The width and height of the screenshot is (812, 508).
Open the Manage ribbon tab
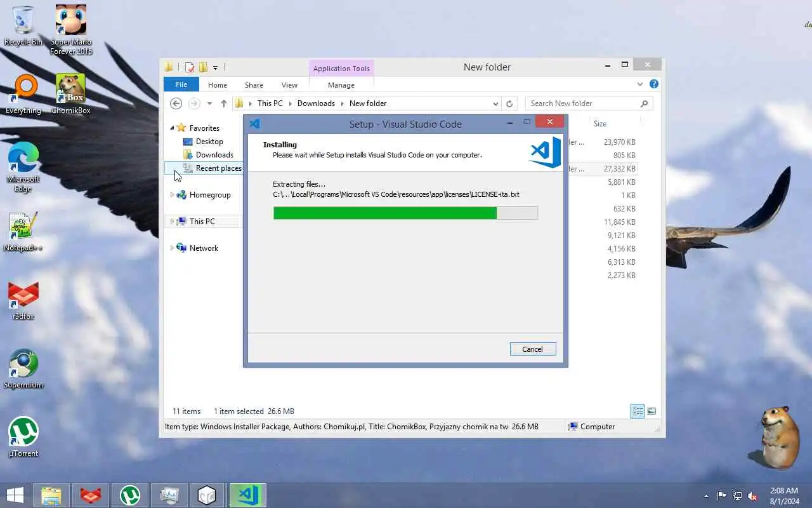click(x=341, y=84)
